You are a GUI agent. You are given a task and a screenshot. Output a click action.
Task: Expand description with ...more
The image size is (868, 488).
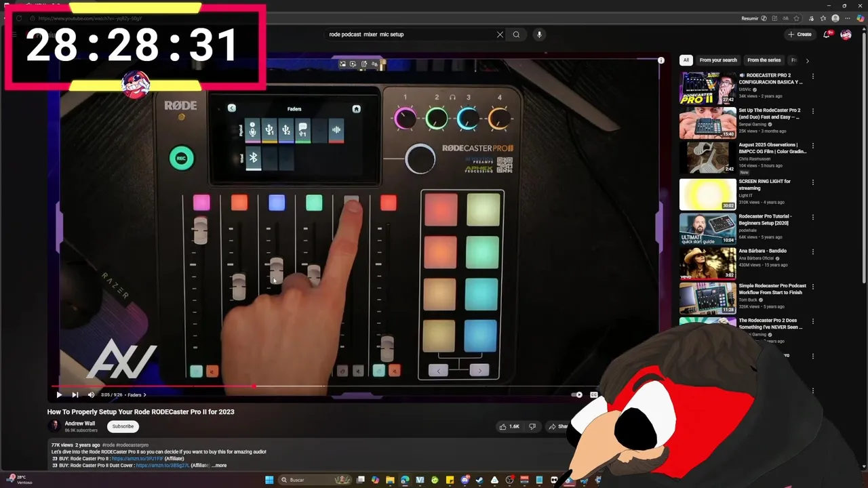point(219,466)
